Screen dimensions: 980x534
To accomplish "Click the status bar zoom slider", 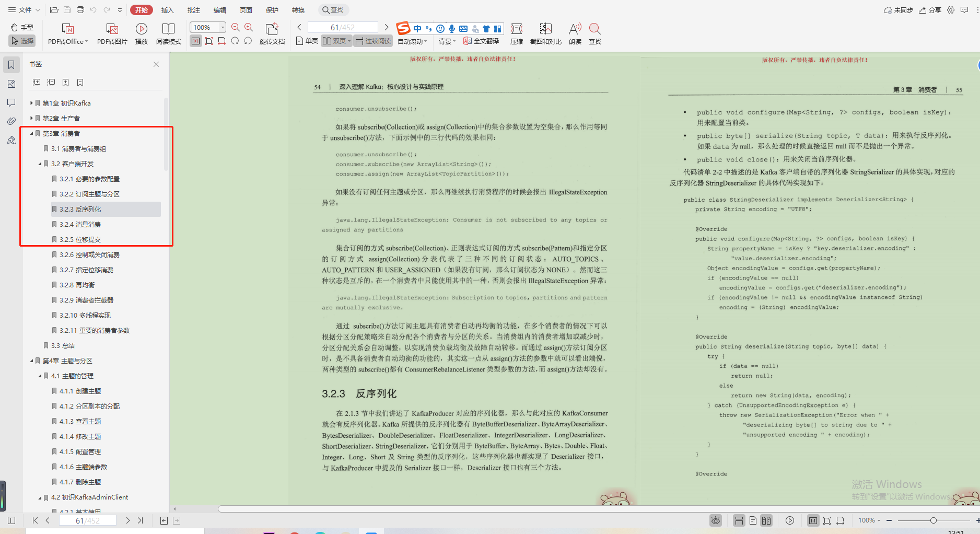I will (x=933, y=520).
